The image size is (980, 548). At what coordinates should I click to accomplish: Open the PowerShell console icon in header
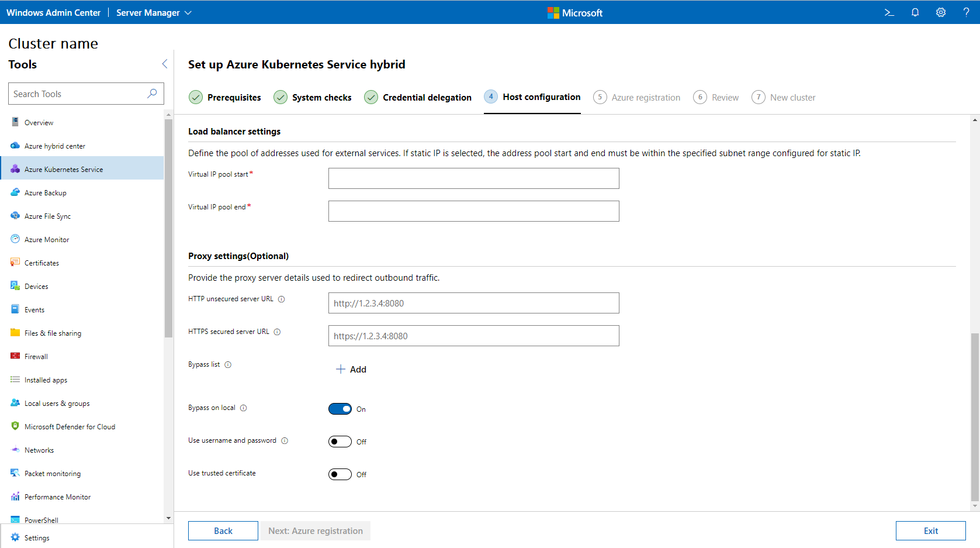[889, 12]
